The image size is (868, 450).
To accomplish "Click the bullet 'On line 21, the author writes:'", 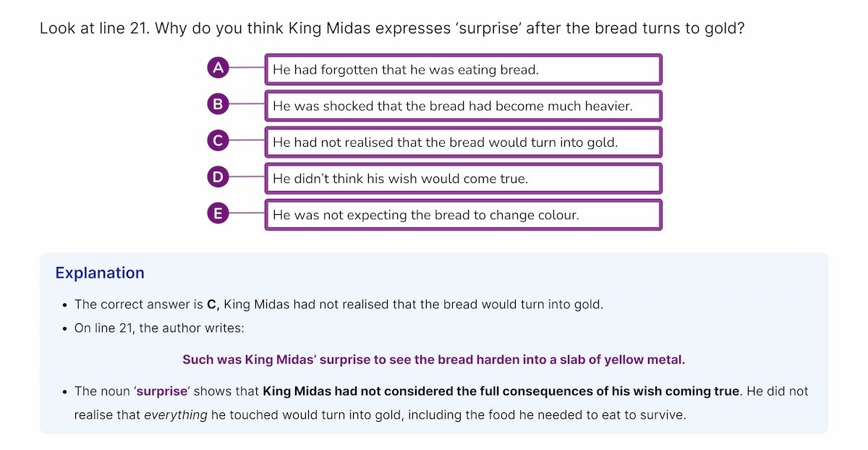I will [x=159, y=328].
